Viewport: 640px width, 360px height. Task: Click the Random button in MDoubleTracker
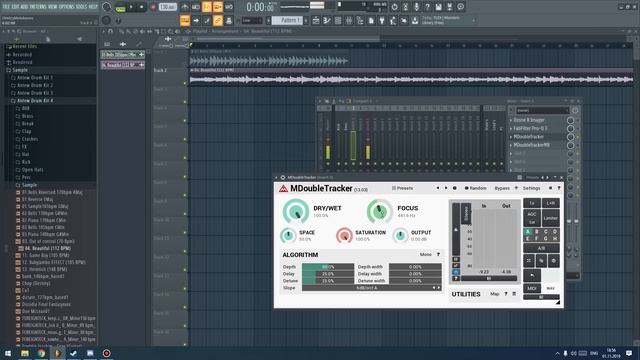(476, 188)
